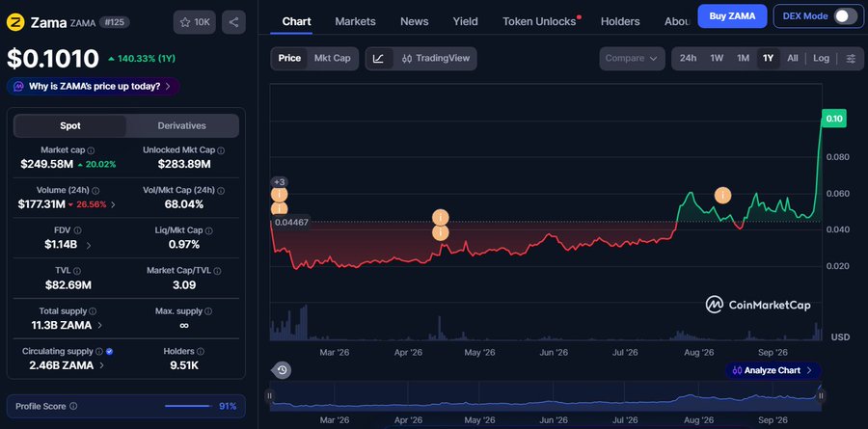Expand Circulating supply 2.46B ZAMA chevron
This screenshot has width=868, height=429.
pos(102,366)
